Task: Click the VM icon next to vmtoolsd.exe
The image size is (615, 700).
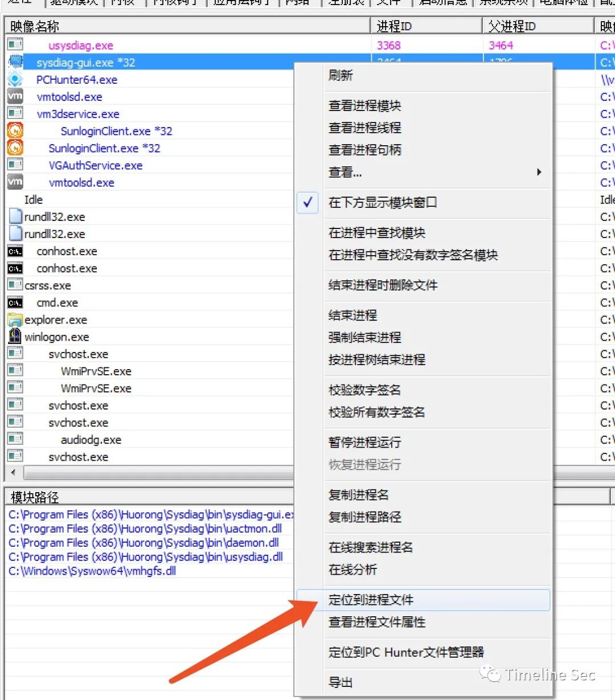Action: coord(14,97)
